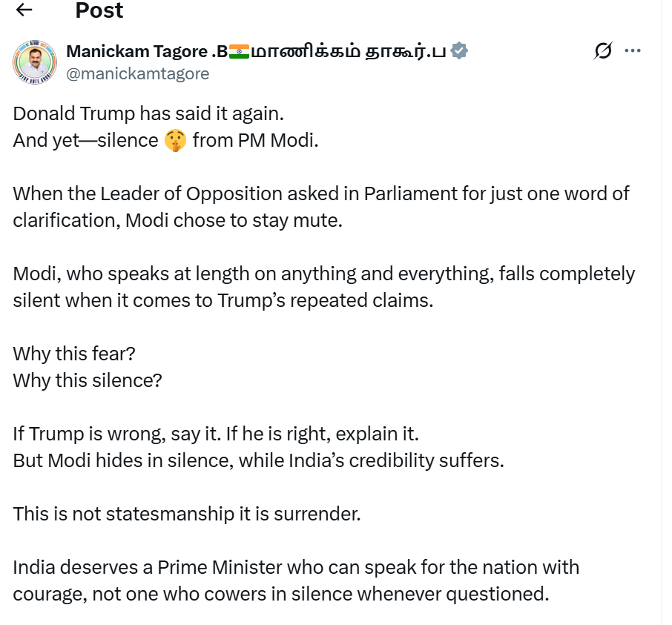Click the 'Why this fear?' line
This screenshot has width=672, height=625.
pyautogui.click(x=74, y=354)
